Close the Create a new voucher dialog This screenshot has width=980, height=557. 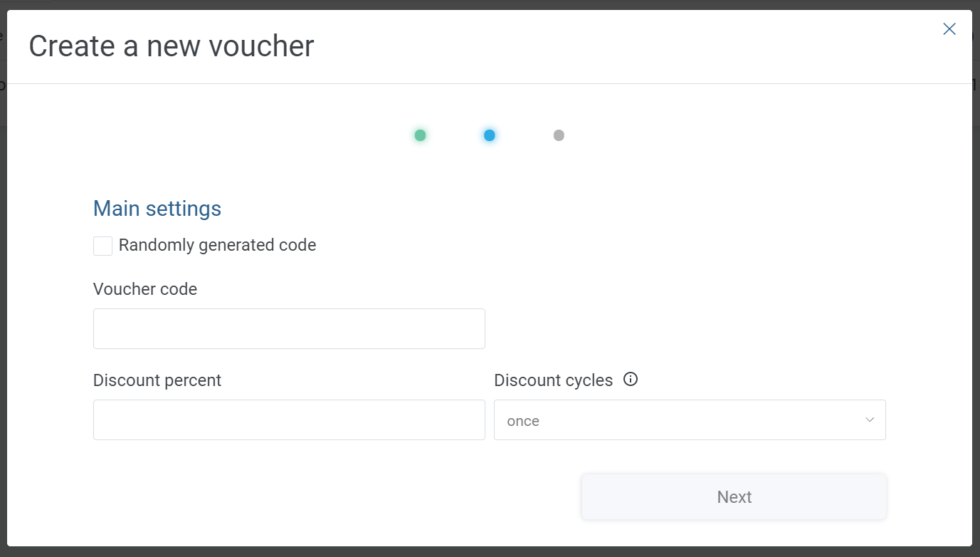[x=949, y=29]
